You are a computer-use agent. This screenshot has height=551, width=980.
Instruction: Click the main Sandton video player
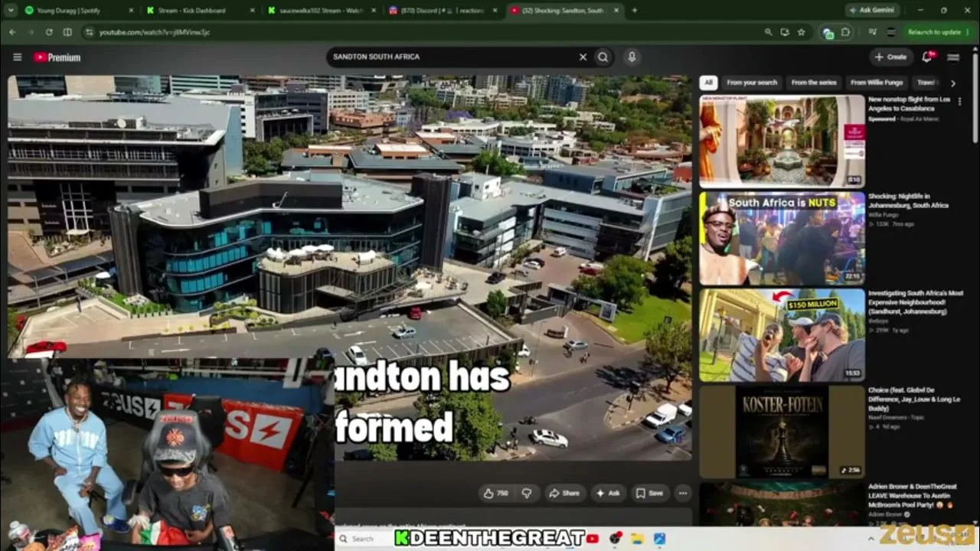(350, 268)
